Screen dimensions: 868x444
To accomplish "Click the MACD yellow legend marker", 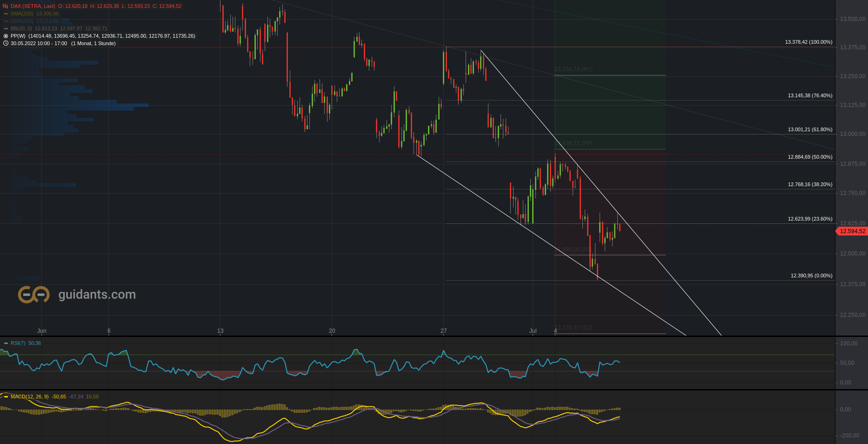I will coord(6,397).
